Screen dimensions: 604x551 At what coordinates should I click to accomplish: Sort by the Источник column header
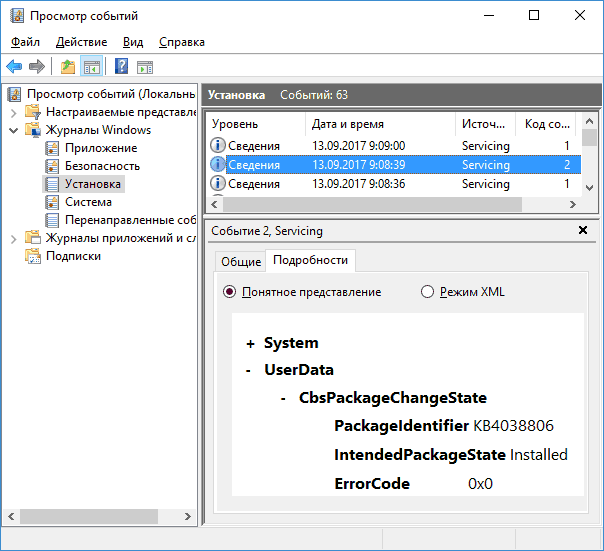[485, 124]
